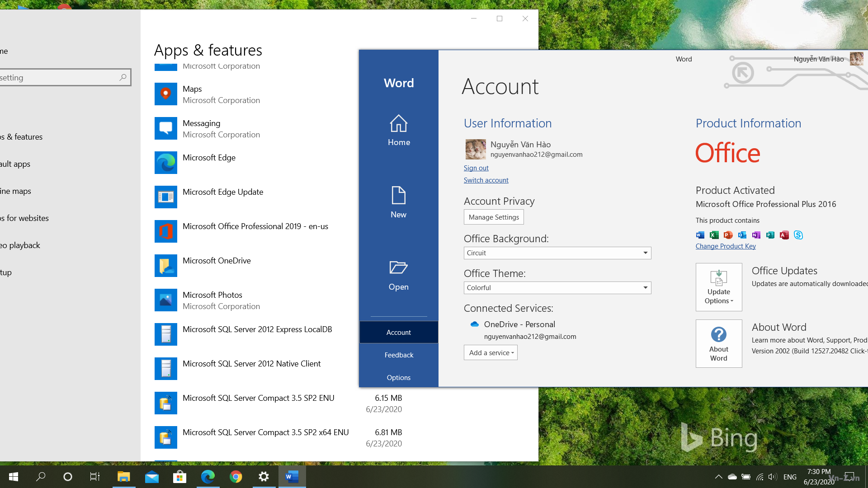Screen dimensions: 868x488
Task: Click the Switch account link
Action: (486, 180)
